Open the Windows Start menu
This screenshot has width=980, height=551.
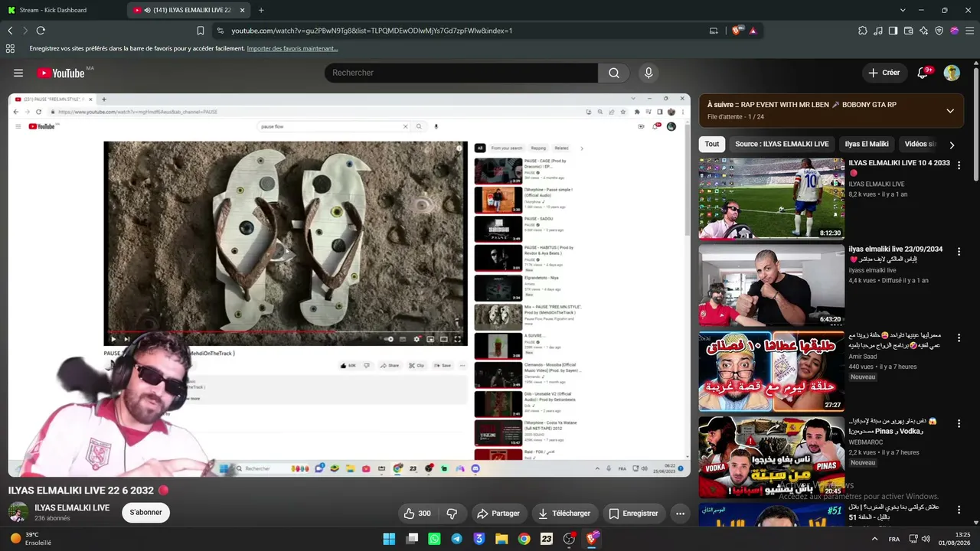tap(389, 539)
